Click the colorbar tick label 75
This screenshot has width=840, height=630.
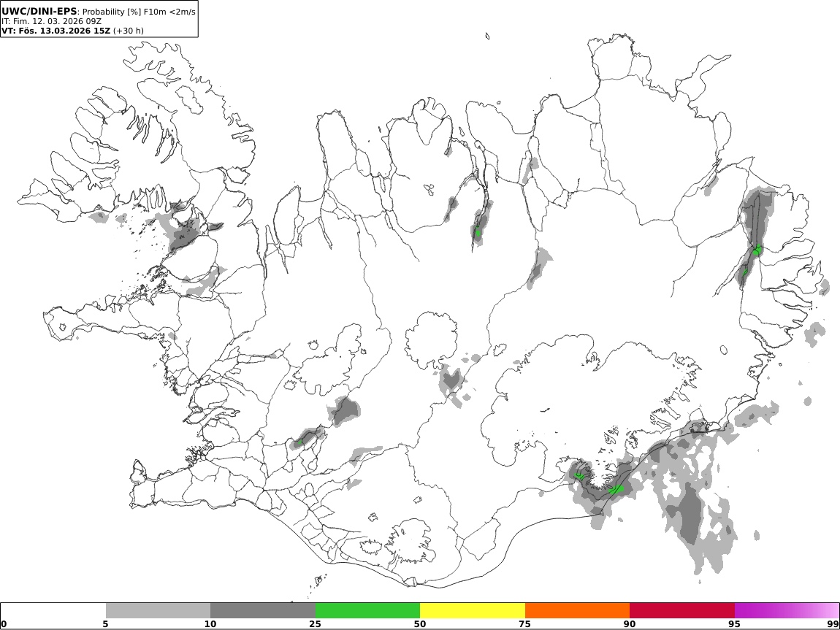pyautogui.click(x=524, y=624)
